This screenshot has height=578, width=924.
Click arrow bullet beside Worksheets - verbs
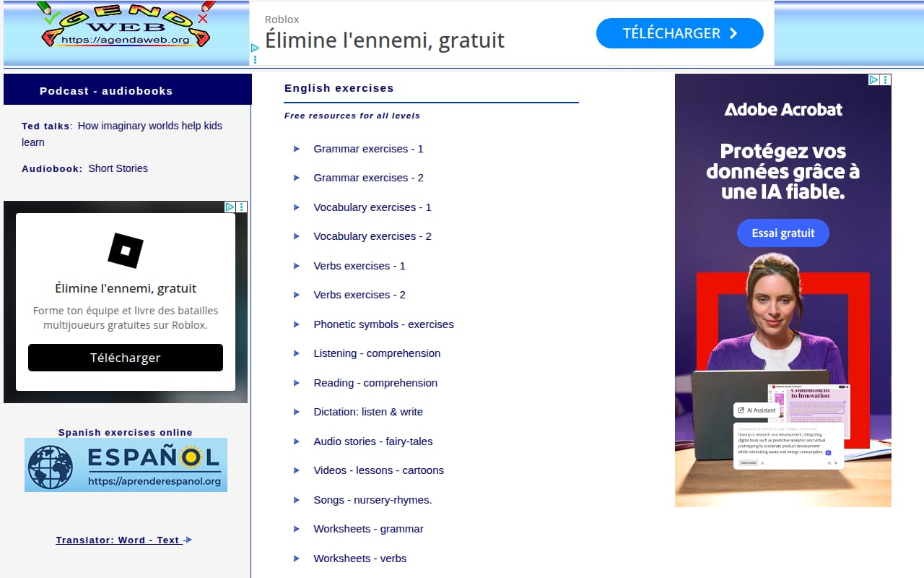(x=297, y=558)
